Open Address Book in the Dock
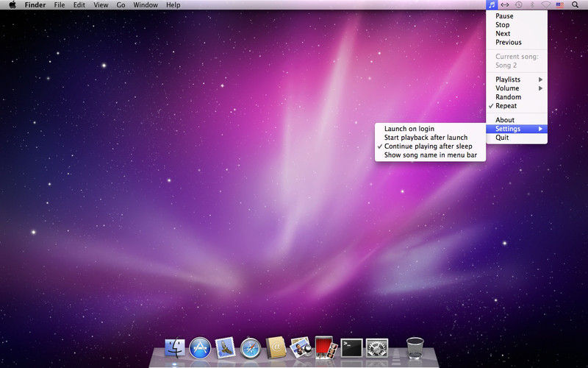This screenshot has width=588, height=368. tap(276, 347)
